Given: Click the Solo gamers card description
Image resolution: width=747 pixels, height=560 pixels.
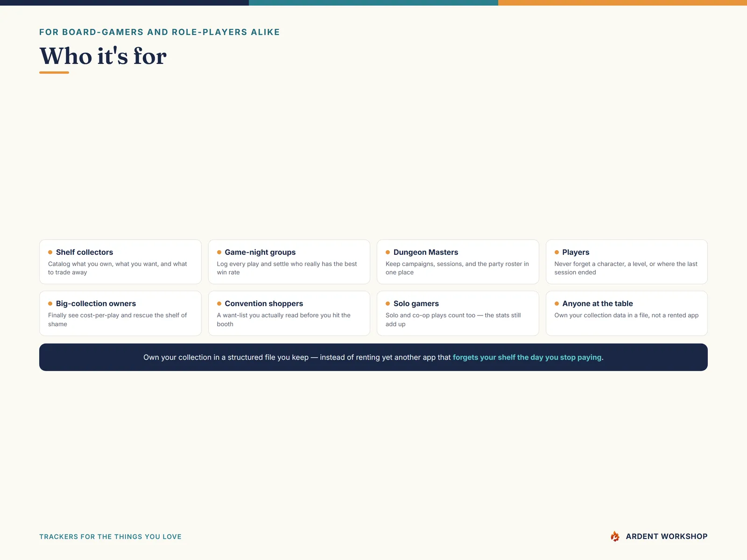Looking at the screenshot, I should click(453, 320).
